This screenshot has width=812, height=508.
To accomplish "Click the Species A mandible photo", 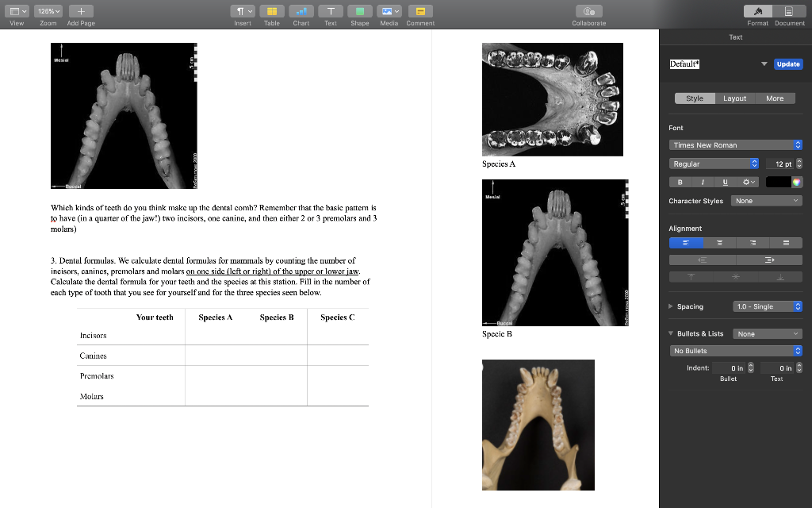I will coord(552,99).
